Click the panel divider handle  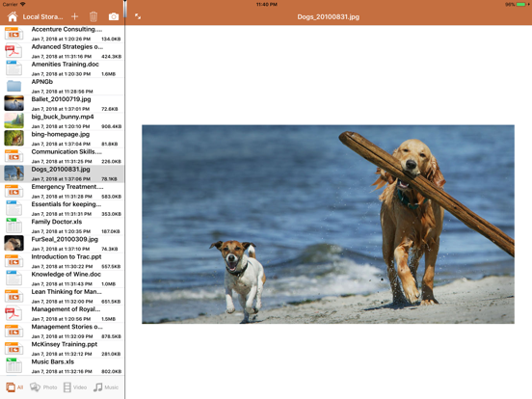point(125,10)
